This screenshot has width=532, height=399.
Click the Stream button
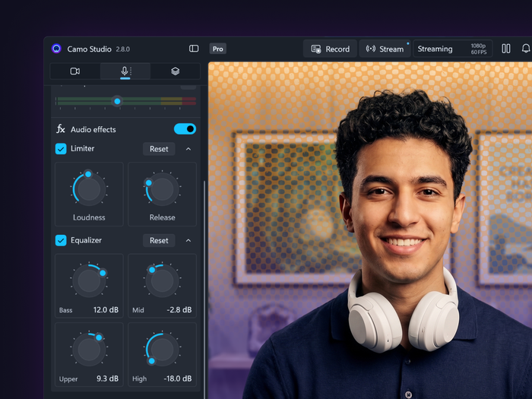point(385,49)
